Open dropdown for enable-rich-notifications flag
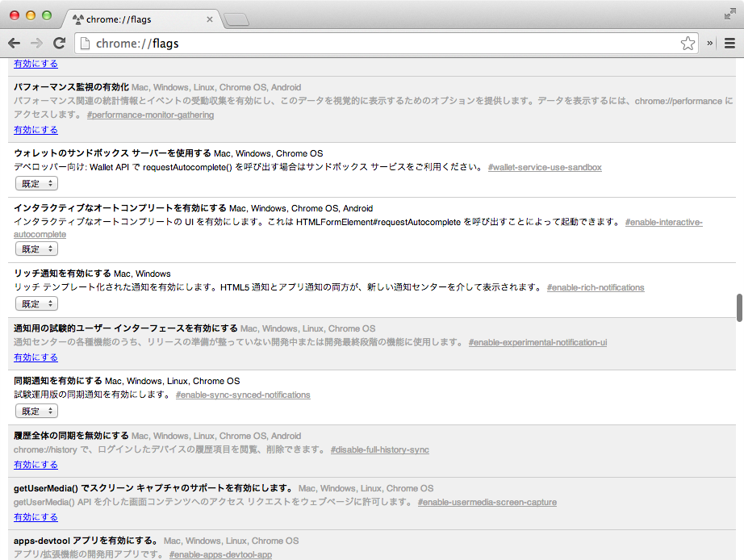The image size is (744, 560). point(36,303)
